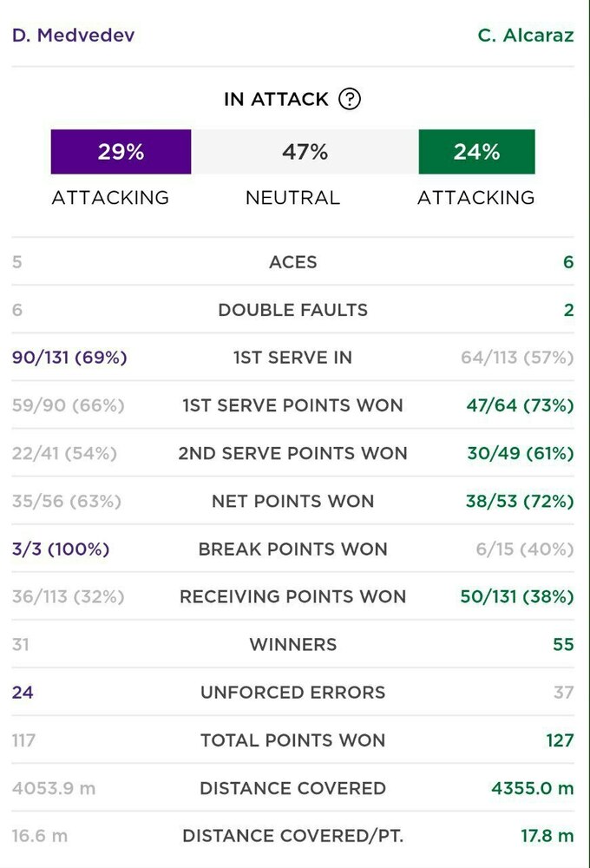The image size is (590, 868).
Task: Click the DOUBLE FAULTS stat label
Action: point(293,310)
